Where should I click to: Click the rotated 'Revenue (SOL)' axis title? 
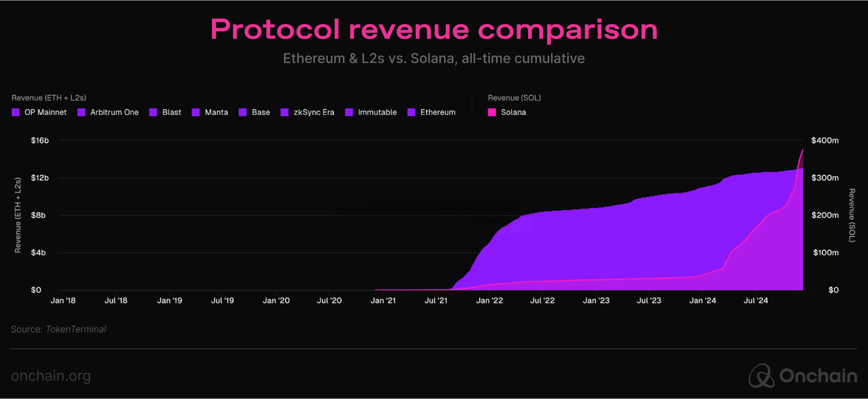[852, 215]
